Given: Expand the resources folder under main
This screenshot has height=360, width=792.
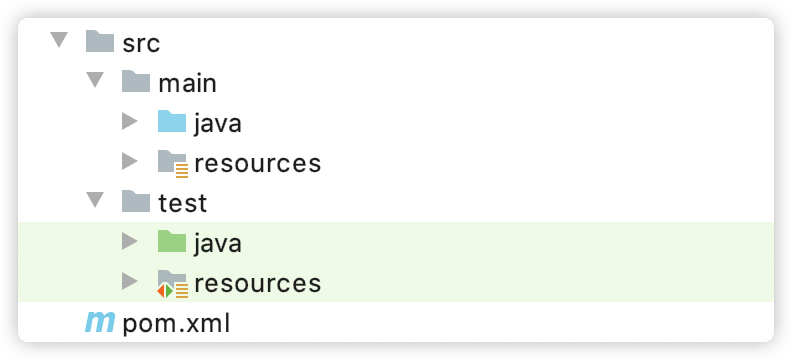Looking at the screenshot, I should [x=130, y=162].
